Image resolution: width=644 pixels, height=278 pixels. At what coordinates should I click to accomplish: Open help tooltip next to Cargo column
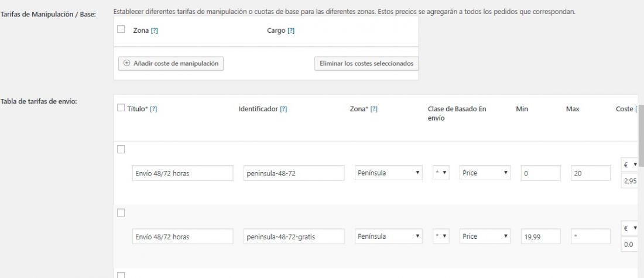coord(291,31)
